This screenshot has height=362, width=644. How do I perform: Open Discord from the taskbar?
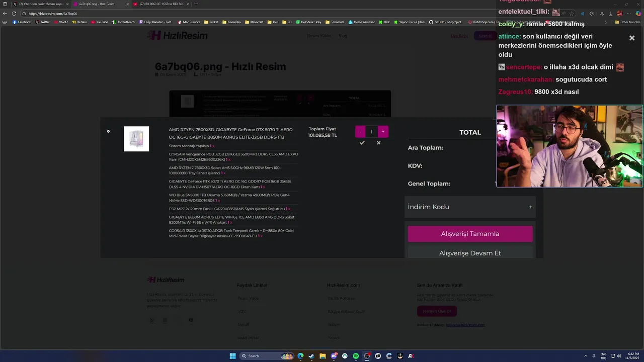334,356
